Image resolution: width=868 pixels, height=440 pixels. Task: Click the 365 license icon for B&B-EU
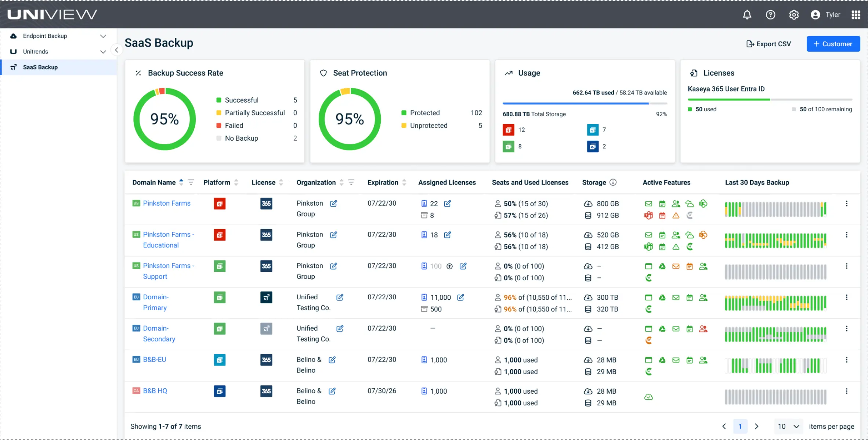coord(266,360)
